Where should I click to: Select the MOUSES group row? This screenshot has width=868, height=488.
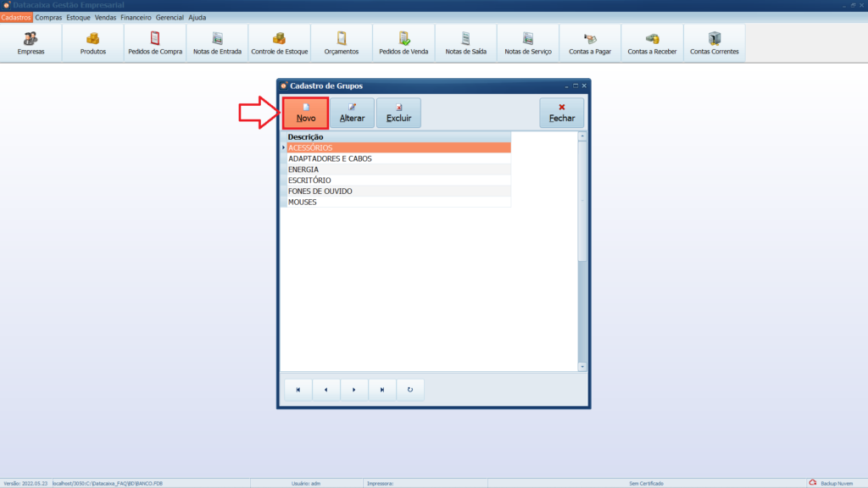click(398, 202)
